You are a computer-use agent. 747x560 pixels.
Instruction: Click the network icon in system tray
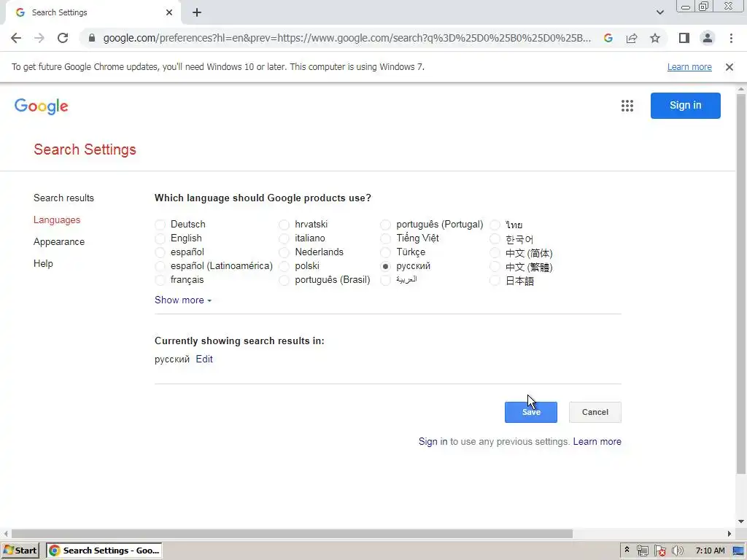tap(642, 551)
